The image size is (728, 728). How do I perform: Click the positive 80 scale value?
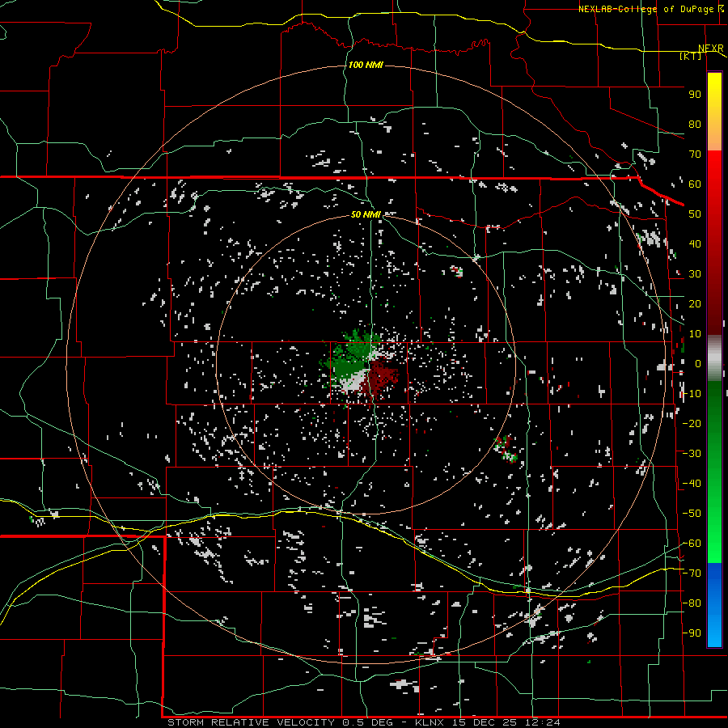click(x=695, y=124)
